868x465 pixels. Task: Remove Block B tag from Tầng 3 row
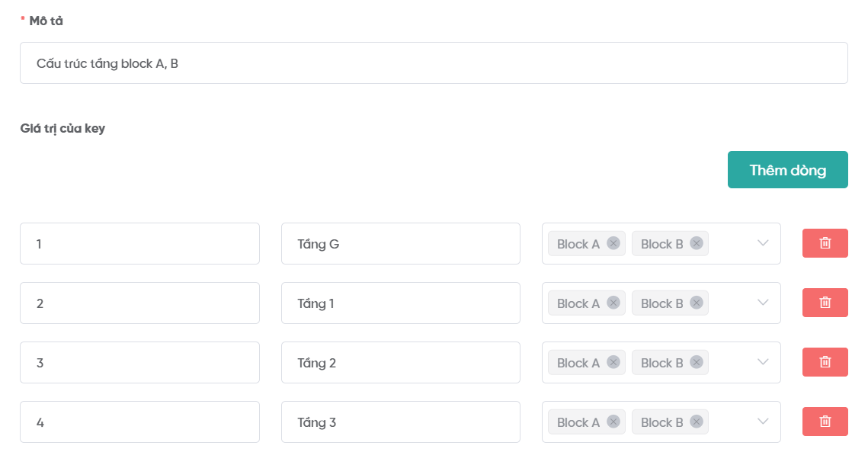696,422
